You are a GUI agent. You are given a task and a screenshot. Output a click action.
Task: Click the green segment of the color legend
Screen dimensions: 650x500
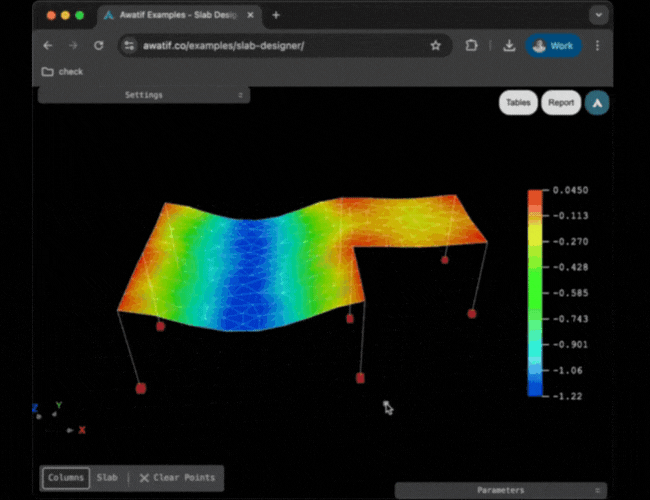point(535,286)
